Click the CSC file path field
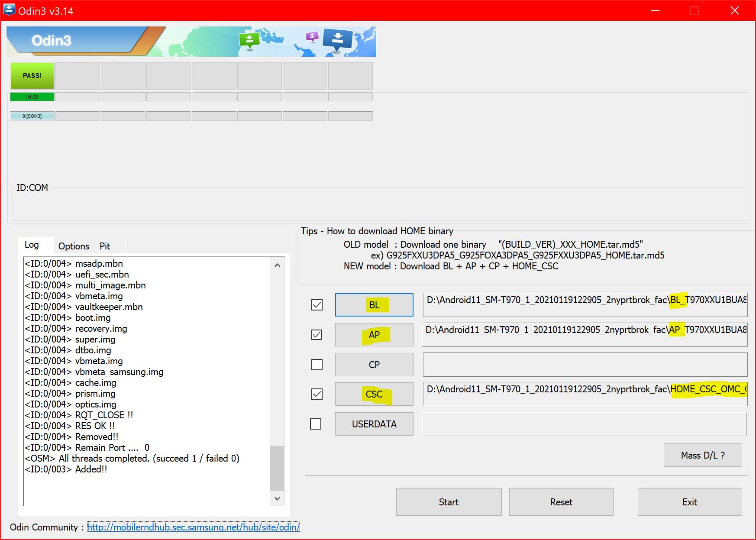The width and height of the screenshot is (756, 540). [585, 394]
